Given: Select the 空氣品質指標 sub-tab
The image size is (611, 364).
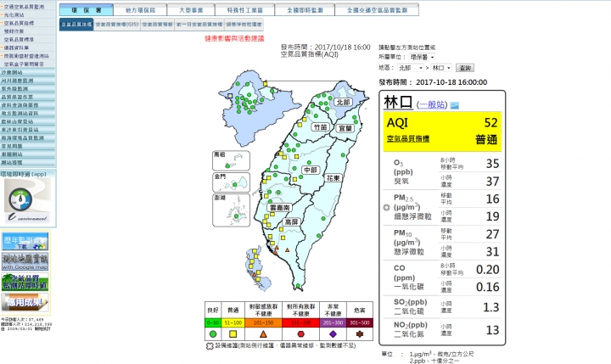Looking at the screenshot, I should pyautogui.click(x=76, y=24).
